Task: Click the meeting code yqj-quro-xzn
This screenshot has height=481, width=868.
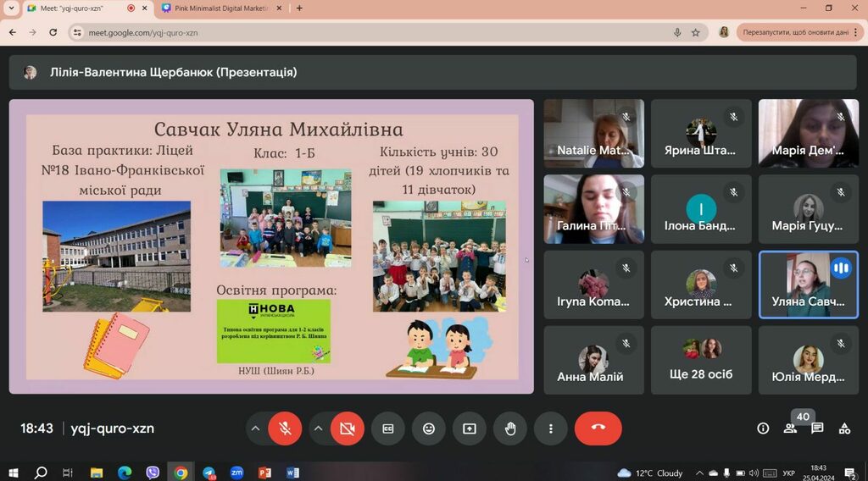Action: (113, 428)
